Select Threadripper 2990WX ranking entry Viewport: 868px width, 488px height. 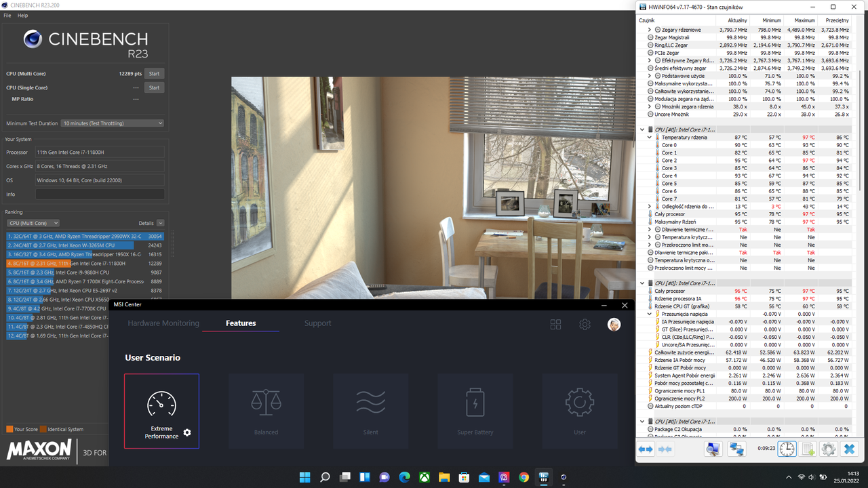[85, 236]
